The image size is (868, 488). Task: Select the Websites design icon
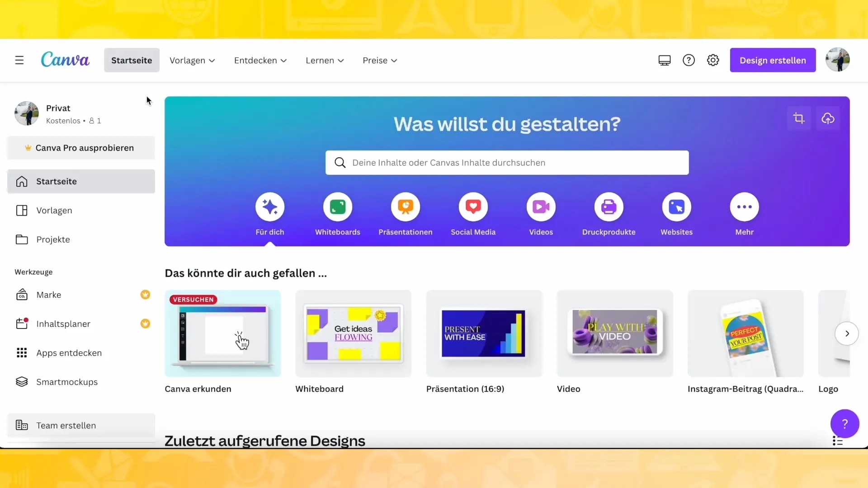point(676,206)
